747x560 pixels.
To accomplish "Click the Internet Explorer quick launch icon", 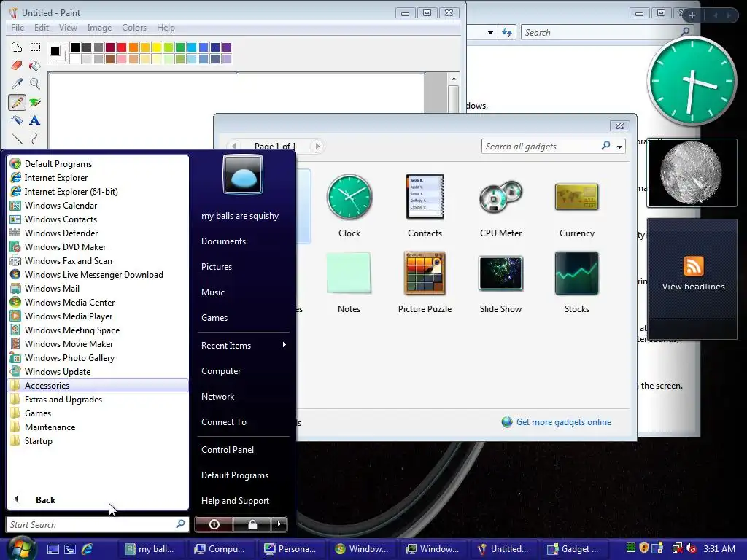I will click(88, 549).
